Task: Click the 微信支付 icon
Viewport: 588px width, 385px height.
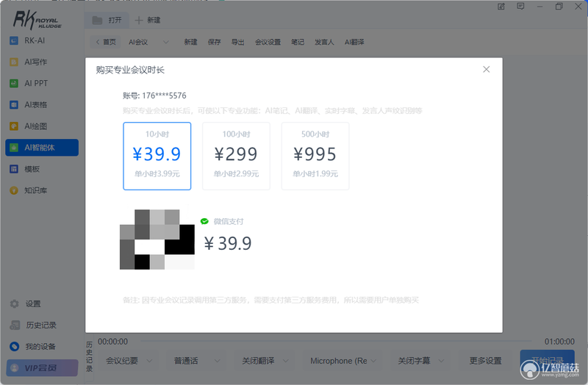Action: [204, 222]
